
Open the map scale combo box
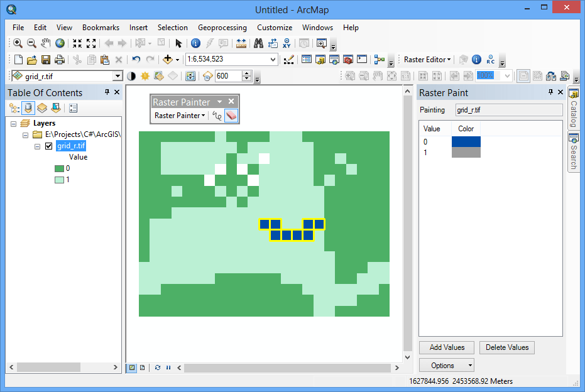coord(273,59)
